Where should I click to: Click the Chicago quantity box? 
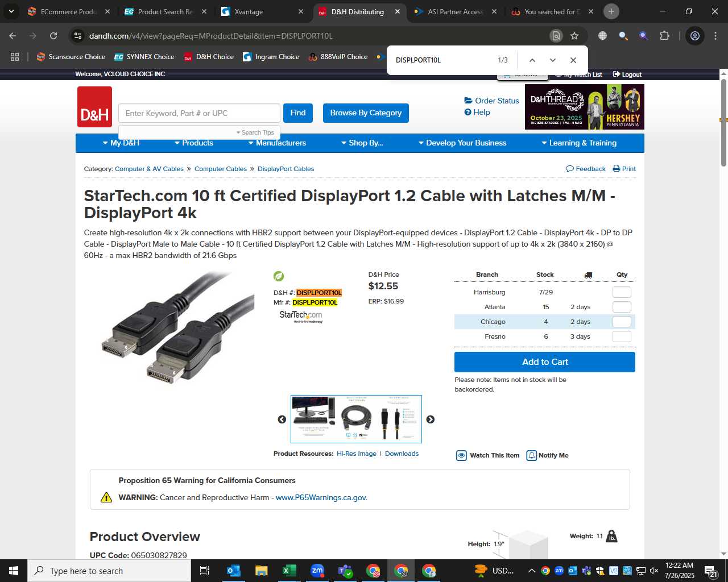[x=622, y=322]
